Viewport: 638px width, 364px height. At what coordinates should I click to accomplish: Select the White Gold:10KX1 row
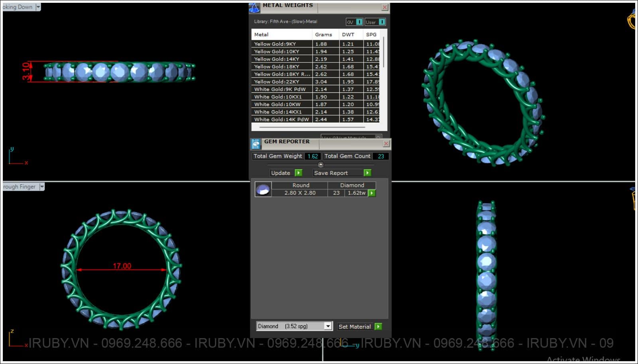(315, 97)
